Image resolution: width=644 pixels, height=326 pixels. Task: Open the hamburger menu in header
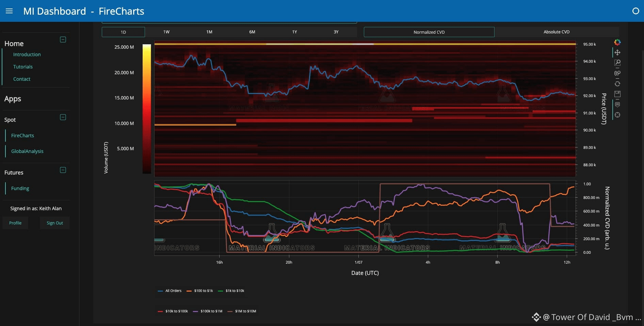9,11
